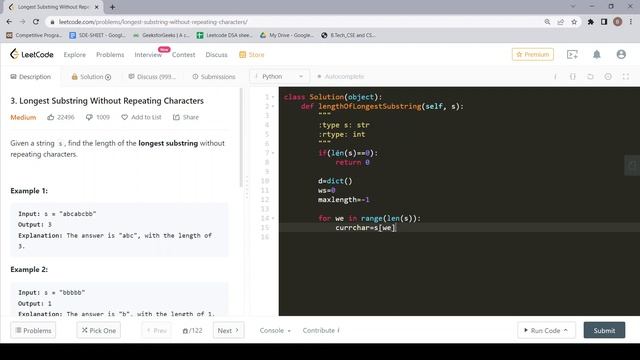Open SDE-SHEET Google bookmark

coord(98,36)
